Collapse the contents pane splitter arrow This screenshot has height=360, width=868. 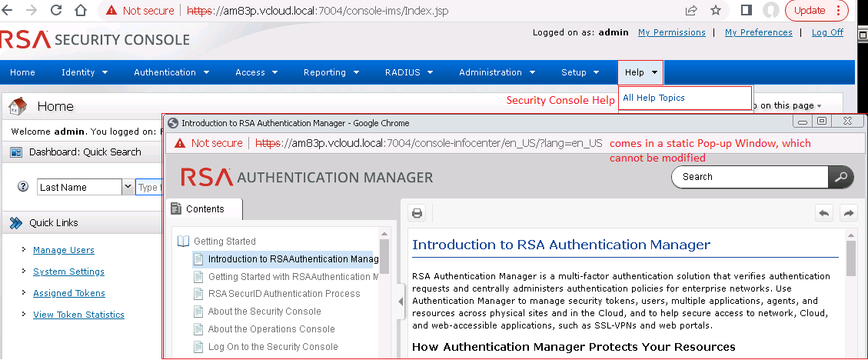click(401, 302)
